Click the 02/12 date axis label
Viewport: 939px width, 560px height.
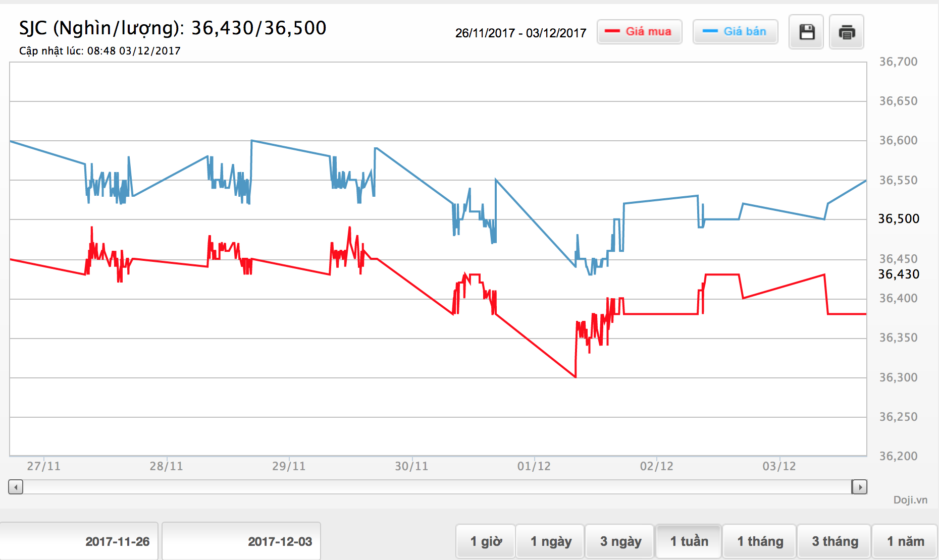pyautogui.click(x=657, y=466)
